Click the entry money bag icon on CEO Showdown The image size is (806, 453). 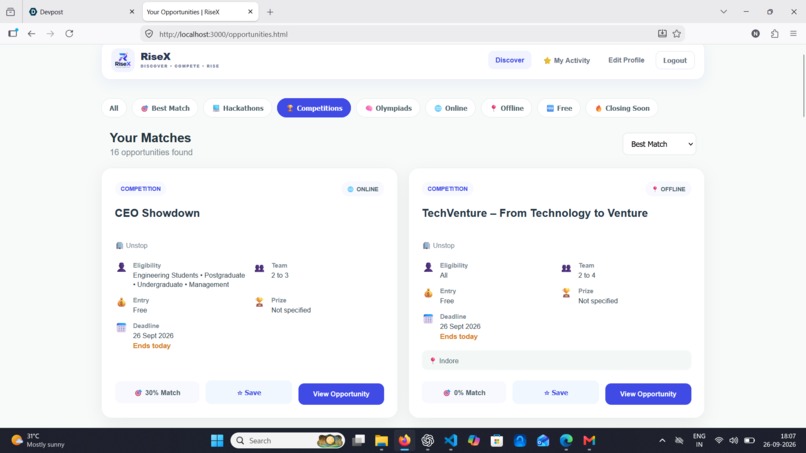point(121,302)
